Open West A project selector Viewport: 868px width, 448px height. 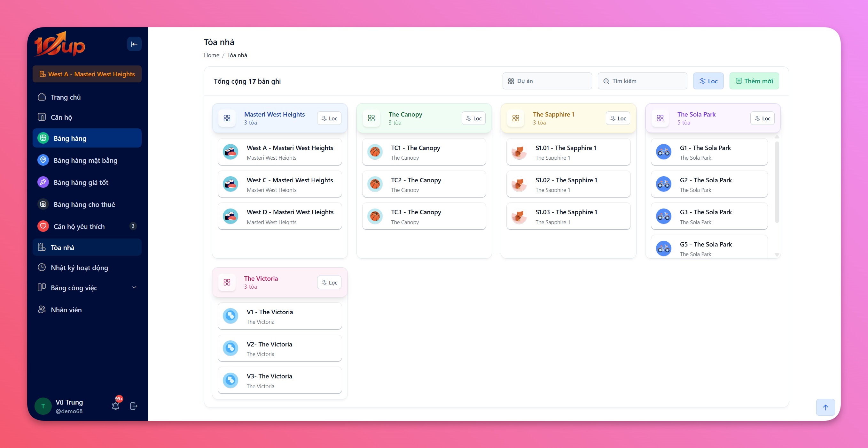(x=87, y=74)
